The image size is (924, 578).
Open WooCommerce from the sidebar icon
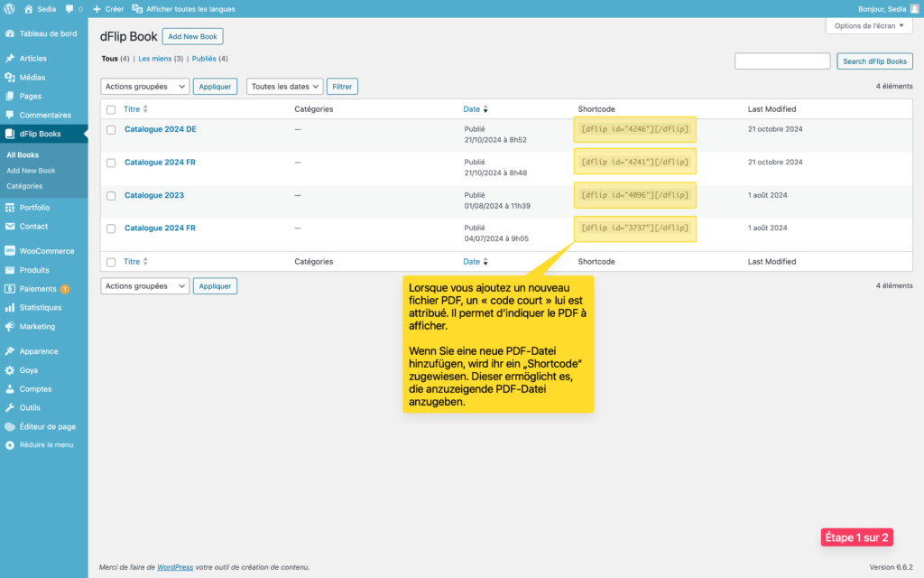[x=10, y=251]
